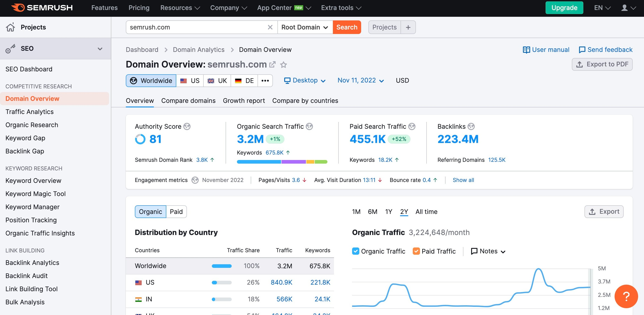Click the Send feedback chat icon
Screen dimensions: 644x315
click(x=582, y=50)
